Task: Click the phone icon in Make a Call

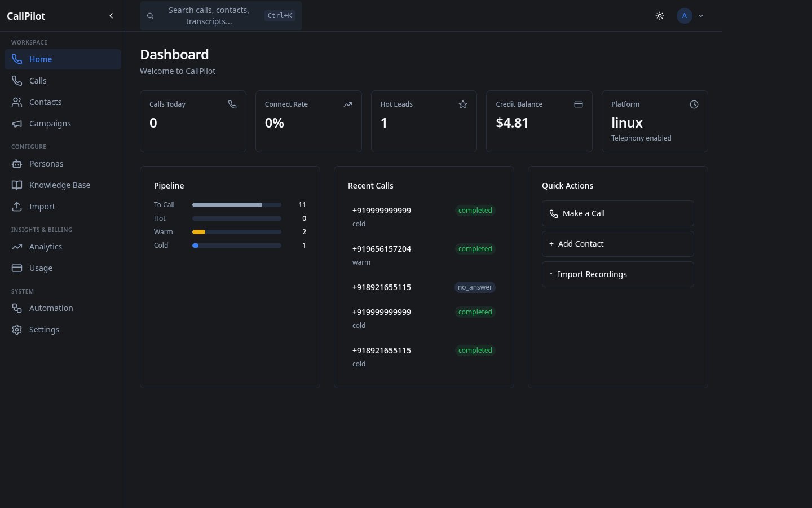Action: pyautogui.click(x=554, y=214)
